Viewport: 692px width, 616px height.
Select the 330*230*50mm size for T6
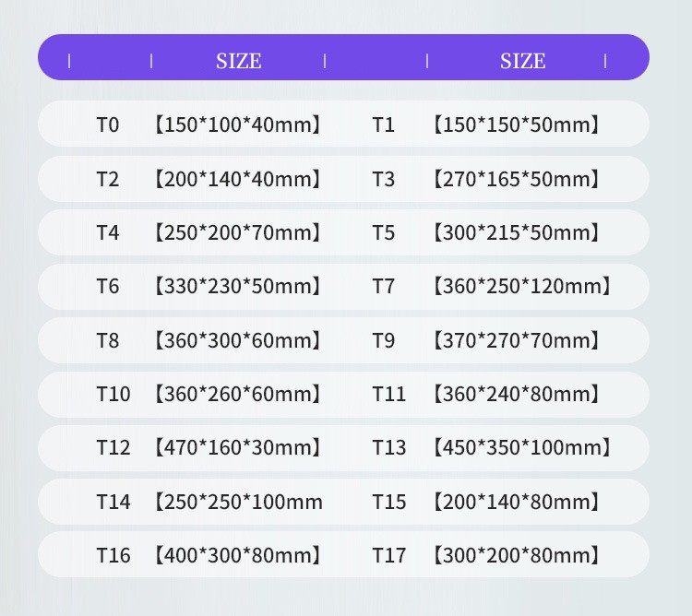(237, 287)
